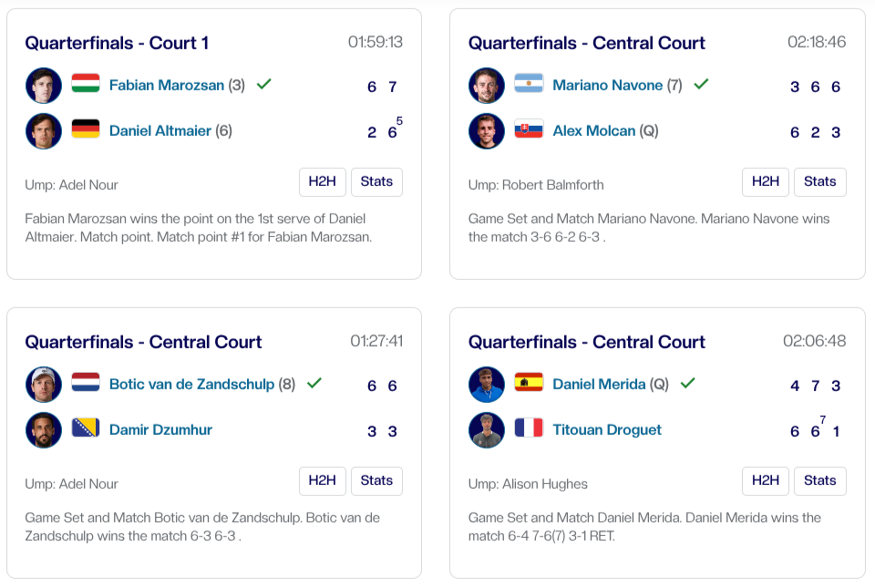View H2H for van de Zandschulp match

323,480
